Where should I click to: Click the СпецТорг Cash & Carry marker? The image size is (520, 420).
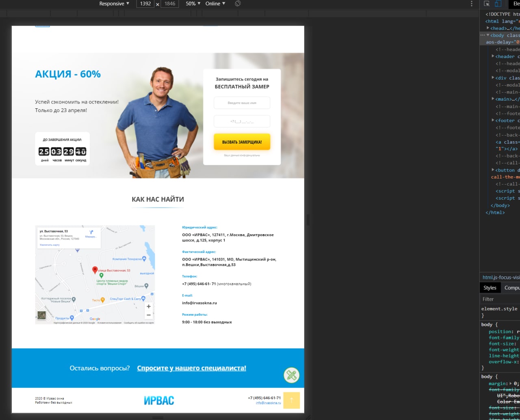click(x=143, y=299)
